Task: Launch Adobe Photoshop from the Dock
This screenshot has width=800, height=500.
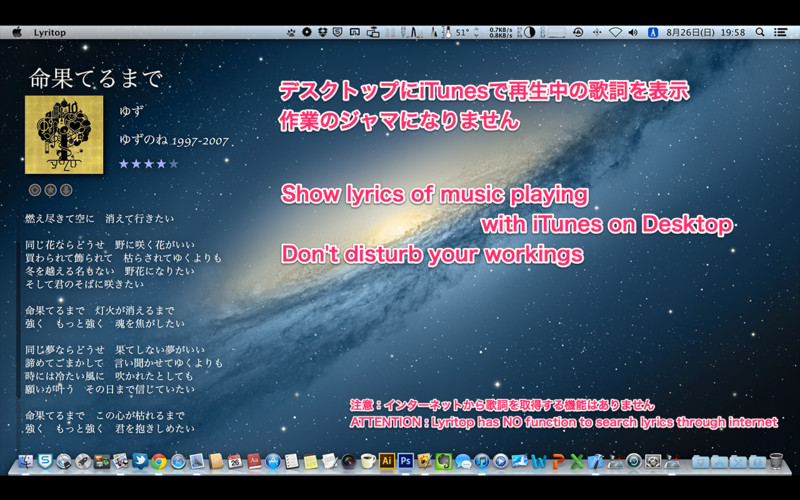Action: click(x=406, y=461)
